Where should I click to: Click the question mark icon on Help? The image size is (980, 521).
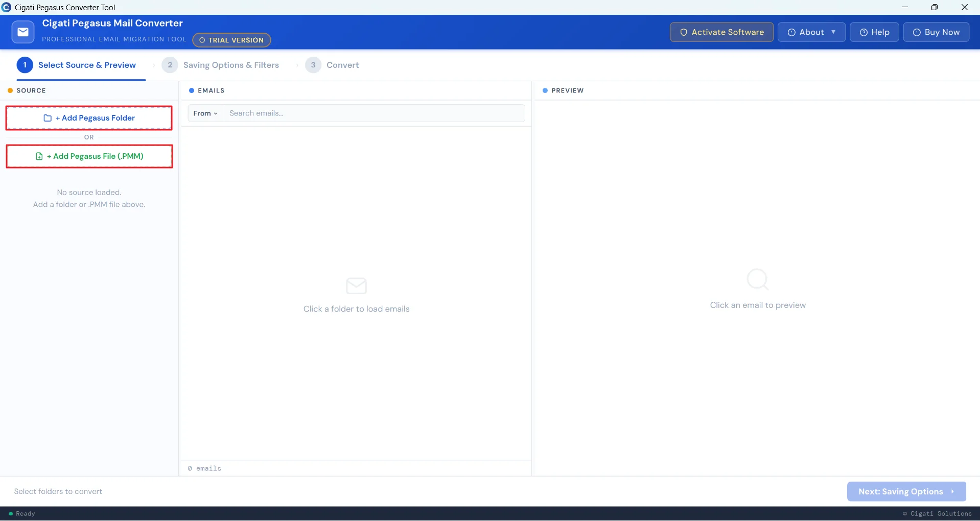point(864,32)
